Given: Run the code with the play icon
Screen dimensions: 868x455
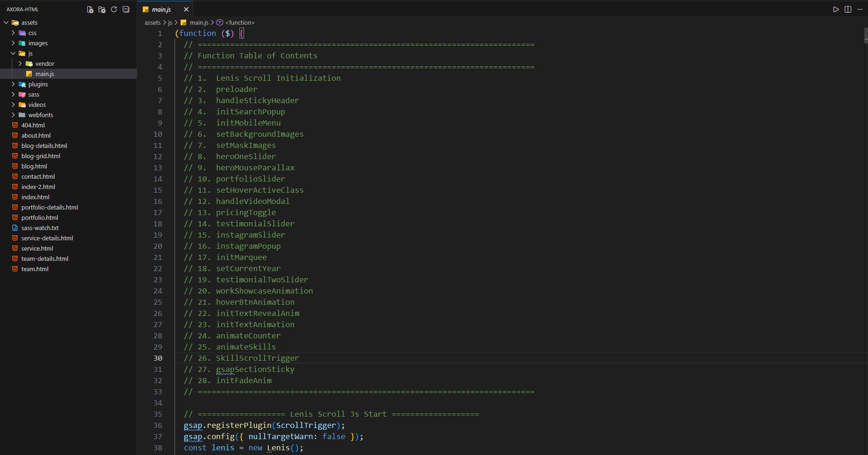Looking at the screenshot, I should [x=836, y=9].
